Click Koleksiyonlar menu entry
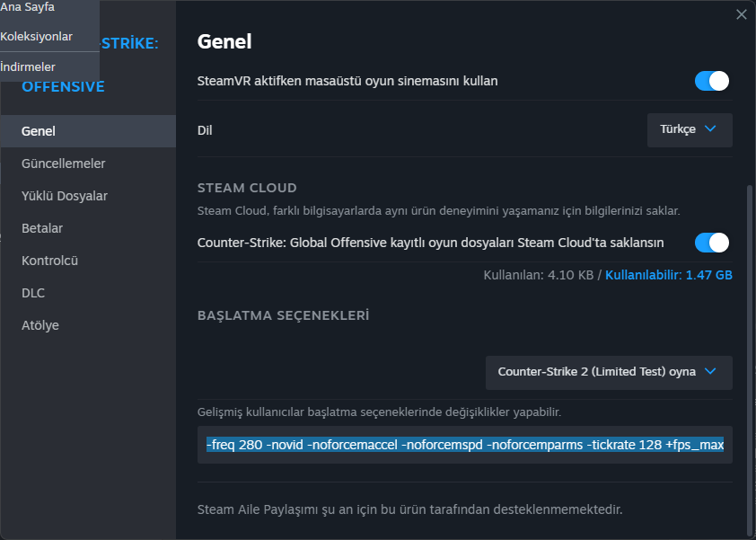756x540 pixels. click(x=37, y=37)
